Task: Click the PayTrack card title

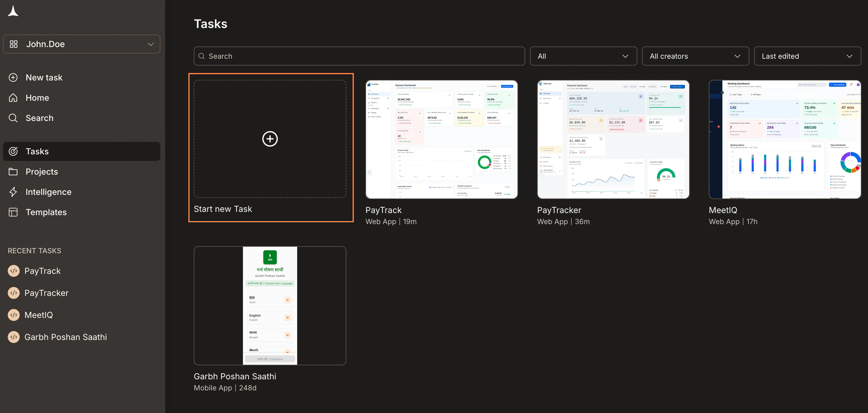Action: click(383, 210)
